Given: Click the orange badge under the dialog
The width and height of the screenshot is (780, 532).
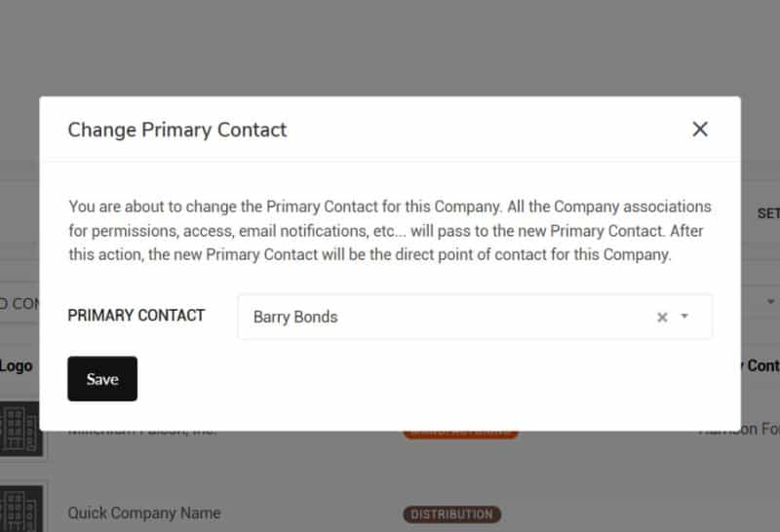Looking at the screenshot, I should pyautogui.click(x=460, y=435).
